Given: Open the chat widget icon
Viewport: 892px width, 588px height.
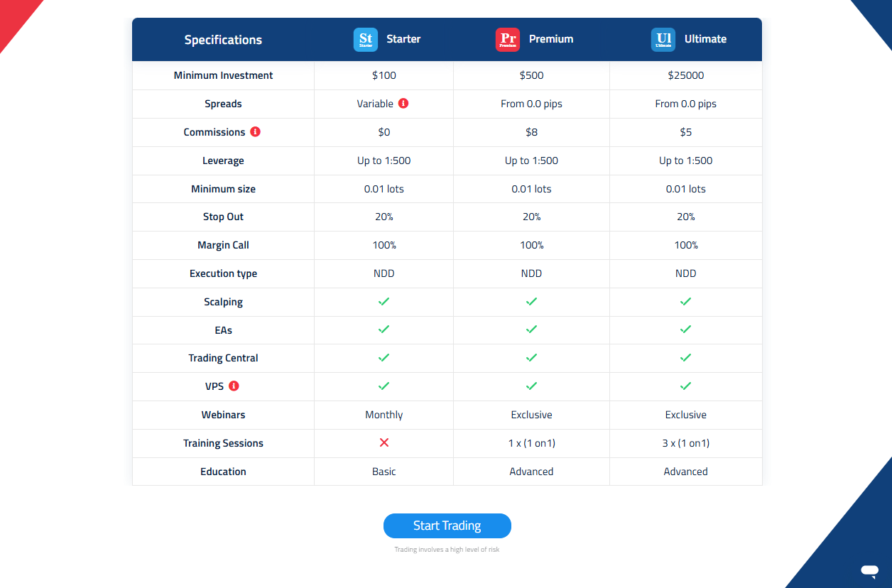Looking at the screenshot, I should point(869,570).
